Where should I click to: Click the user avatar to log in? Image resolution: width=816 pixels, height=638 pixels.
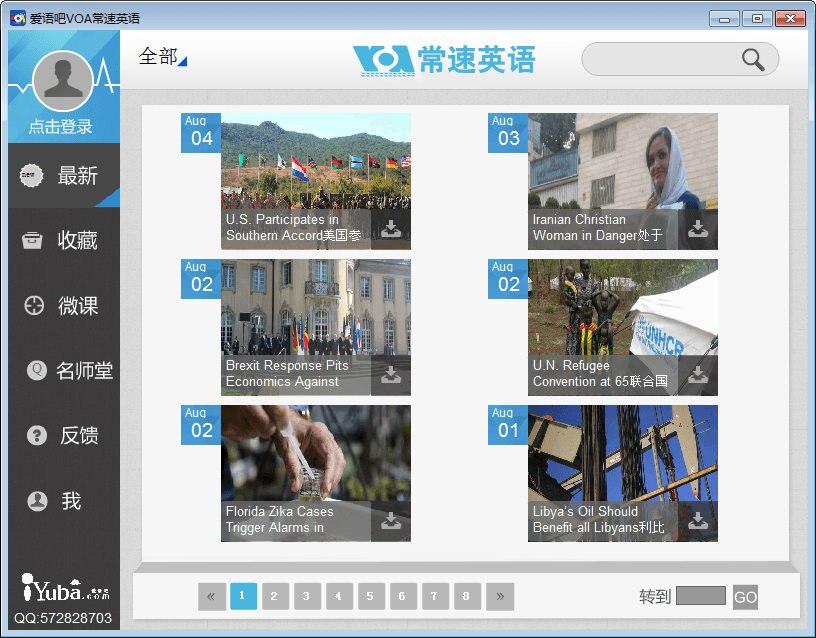(x=63, y=81)
